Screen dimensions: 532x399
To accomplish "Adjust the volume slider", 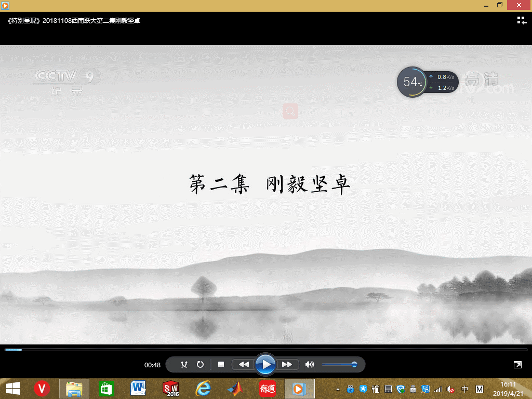I will 338,365.
